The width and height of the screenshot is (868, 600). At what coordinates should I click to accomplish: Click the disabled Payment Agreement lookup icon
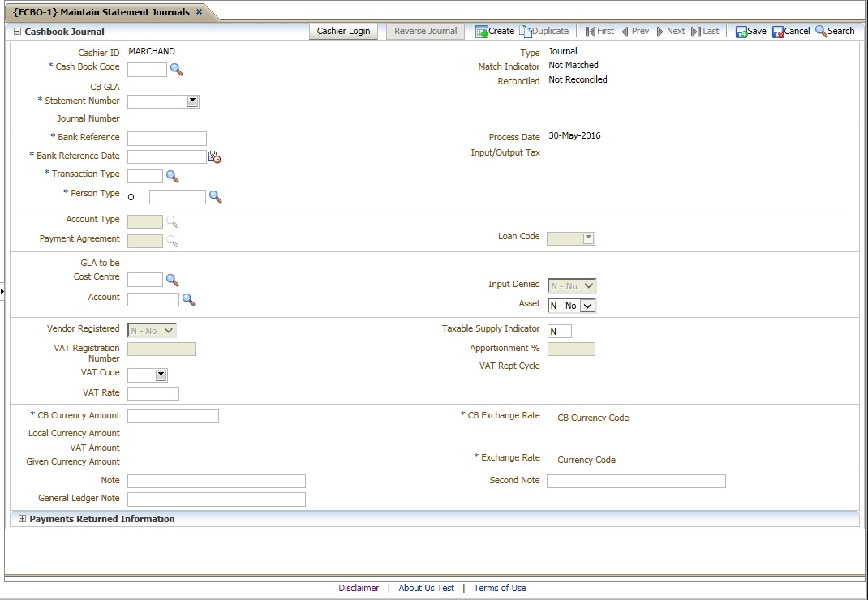click(x=172, y=242)
